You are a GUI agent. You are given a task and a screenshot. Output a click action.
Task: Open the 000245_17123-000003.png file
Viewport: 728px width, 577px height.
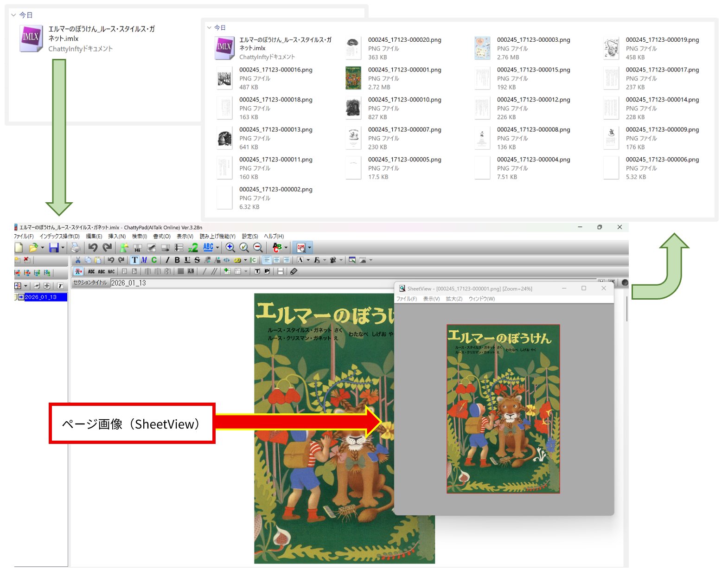click(x=533, y=40)
